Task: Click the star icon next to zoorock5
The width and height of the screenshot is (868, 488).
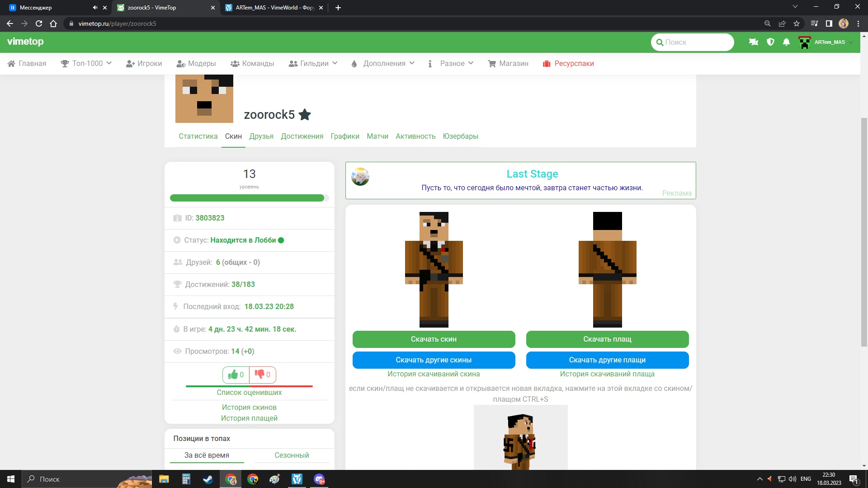Action: click(x=305, y=115)
